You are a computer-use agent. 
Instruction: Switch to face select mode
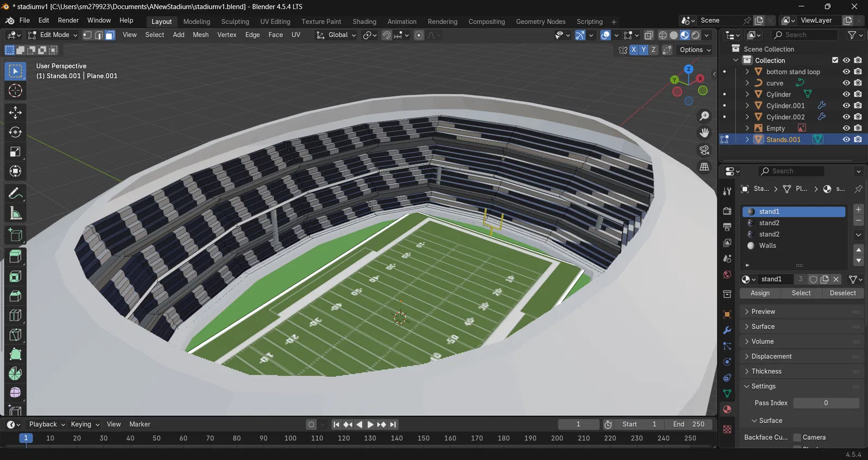point(110,35)
